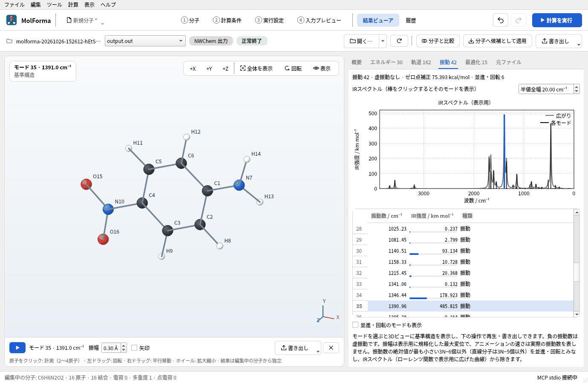Click the 計算を実行 run button
The width and height of the screenshot is (588, 383).
(557, 20)
